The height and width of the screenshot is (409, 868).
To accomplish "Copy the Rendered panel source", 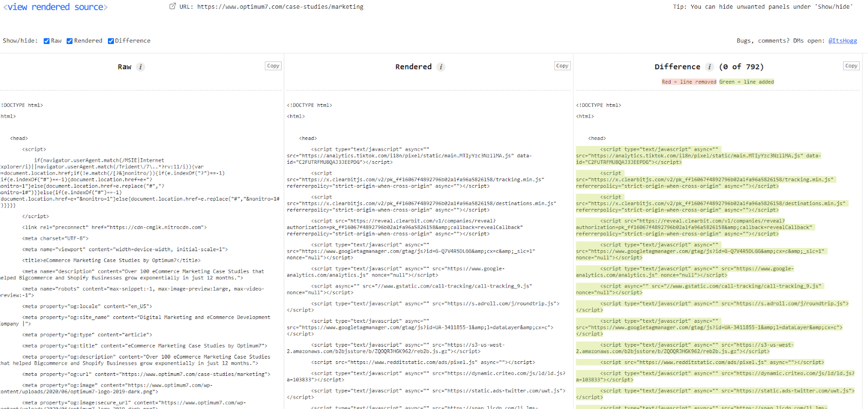I will (562, 66).
